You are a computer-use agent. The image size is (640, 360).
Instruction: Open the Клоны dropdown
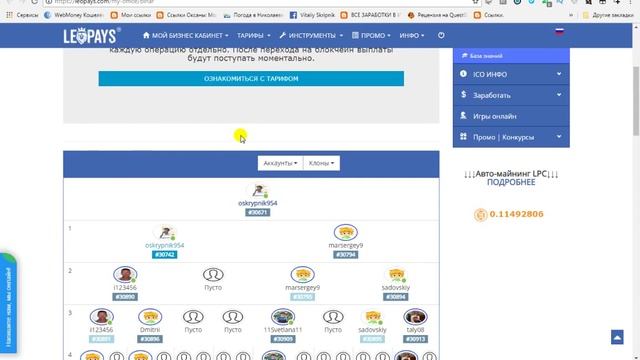(x=321, y=163)
